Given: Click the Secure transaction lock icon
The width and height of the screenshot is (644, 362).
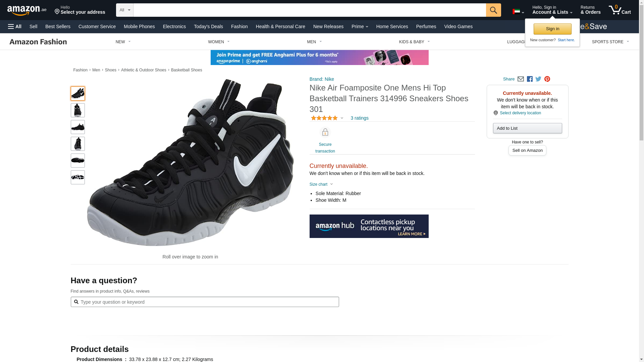Looking at the screenshot, I should tap(325, 132).
